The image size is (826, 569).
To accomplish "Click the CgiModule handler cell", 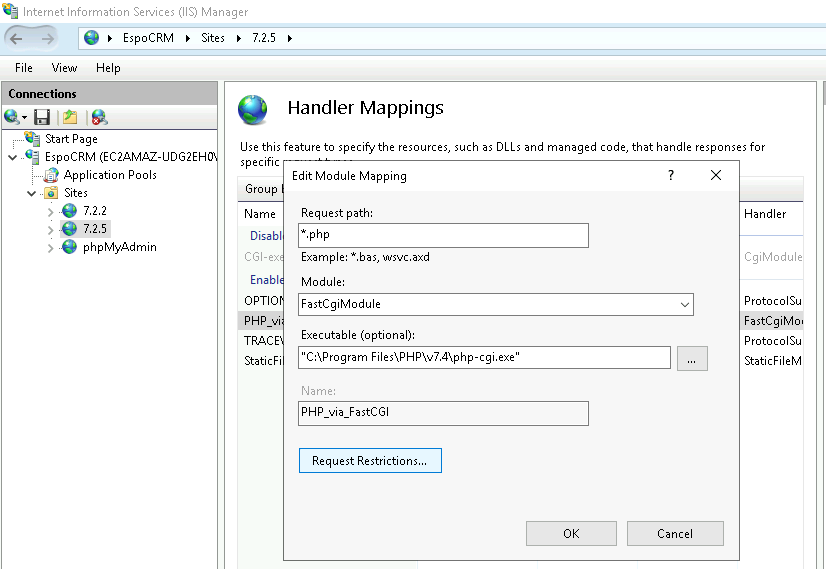I will pos(773,257).
